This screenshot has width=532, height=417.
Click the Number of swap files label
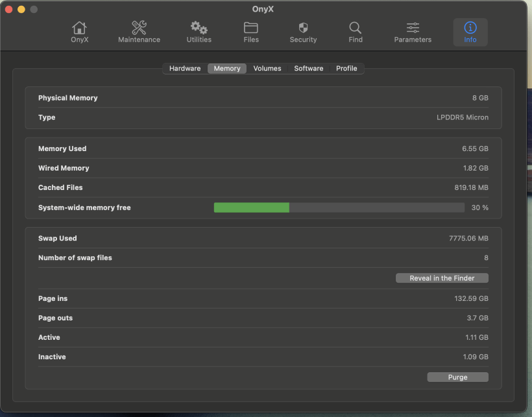point(75,257)
